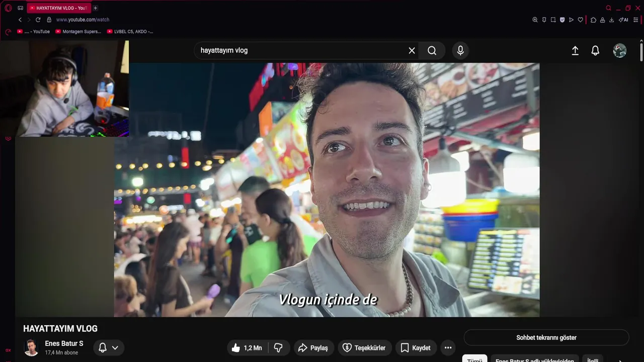Viewport: 644px width, 362px height.
Task: Open the YouTube create/upload icon
Action: [x=575, y=50]
